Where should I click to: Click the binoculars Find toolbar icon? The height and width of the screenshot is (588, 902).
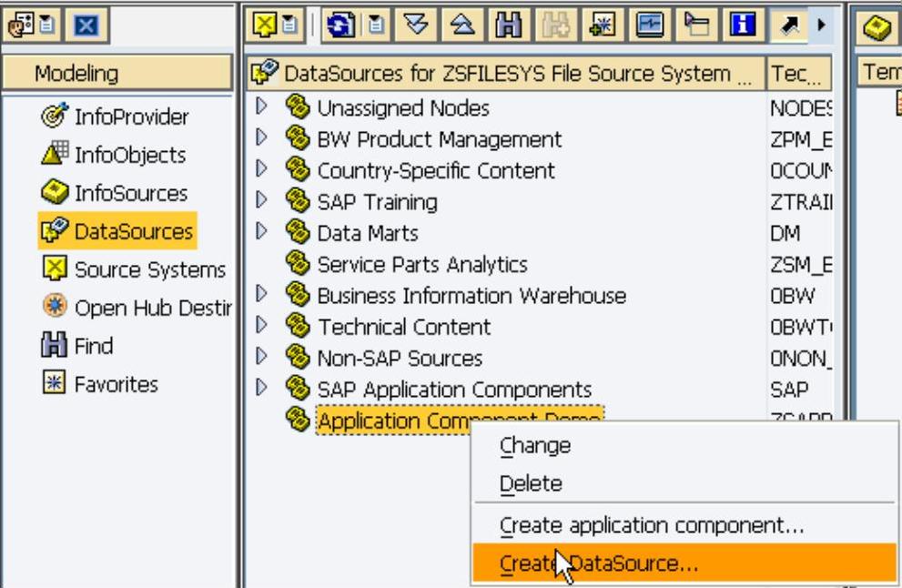507,25
